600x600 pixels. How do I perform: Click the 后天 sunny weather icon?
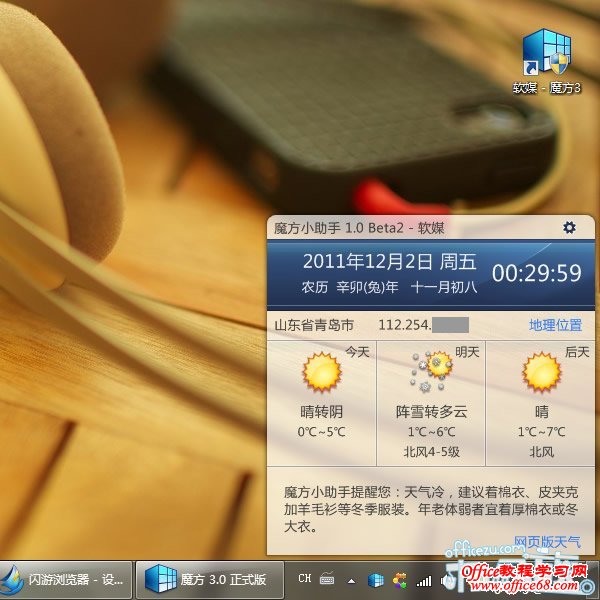[x=541, y=372]
